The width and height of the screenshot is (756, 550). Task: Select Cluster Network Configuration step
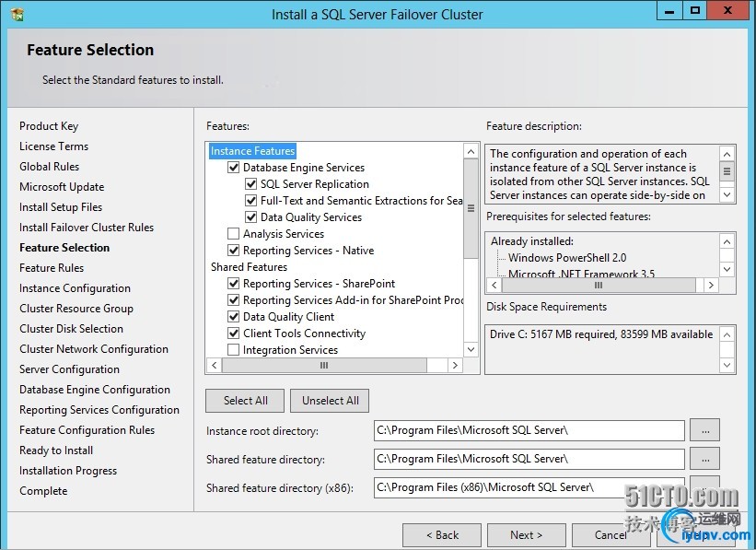pos(94,349)
